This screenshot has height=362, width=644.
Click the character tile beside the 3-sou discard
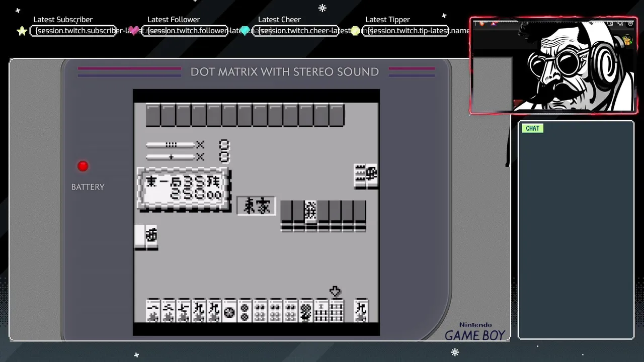click(x=372, y=176)
